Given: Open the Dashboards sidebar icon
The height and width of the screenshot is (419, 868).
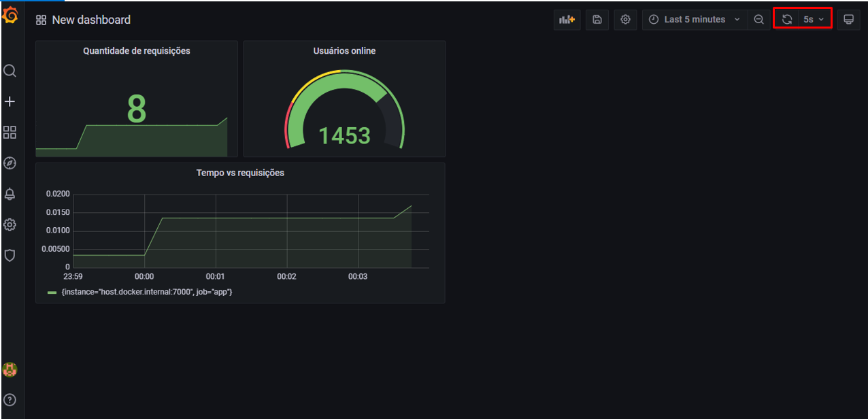Looking at the screenshot, I should pos(10,132).
